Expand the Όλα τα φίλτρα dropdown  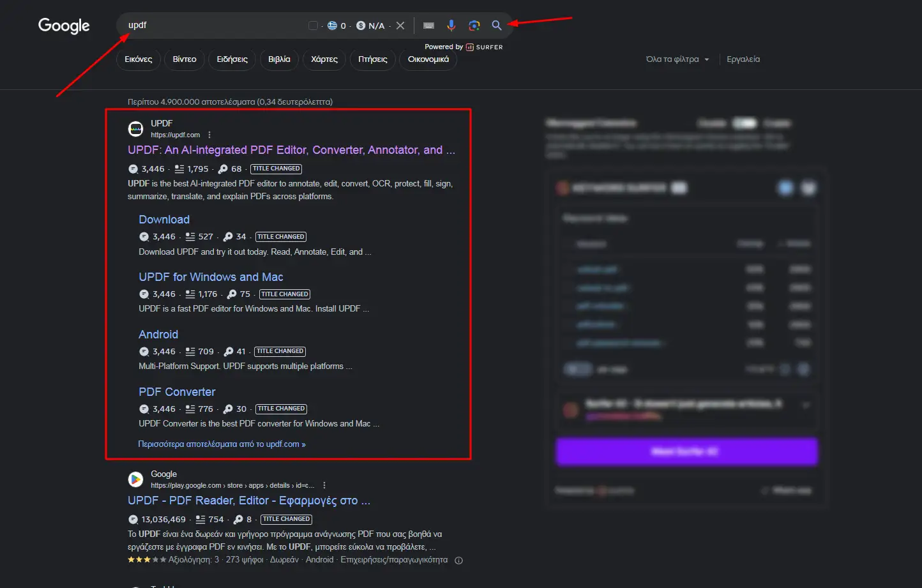(x=677, y=59)
